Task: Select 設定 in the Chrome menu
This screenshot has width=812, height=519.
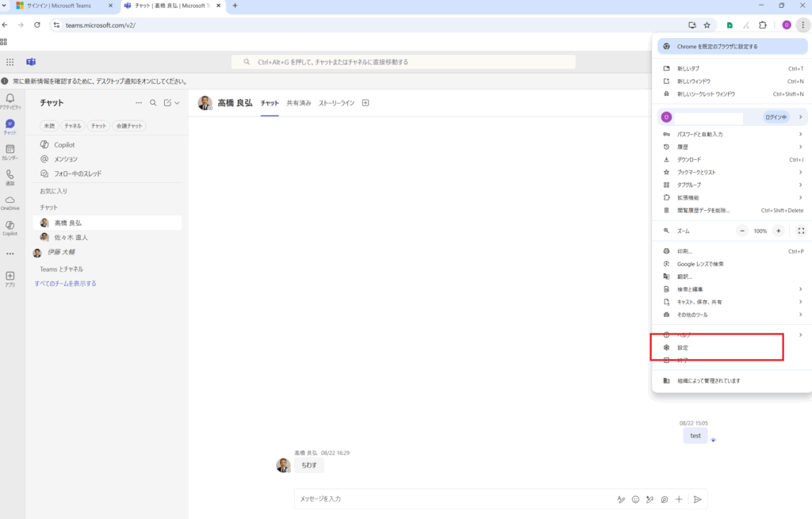Action: coord(683,348)
